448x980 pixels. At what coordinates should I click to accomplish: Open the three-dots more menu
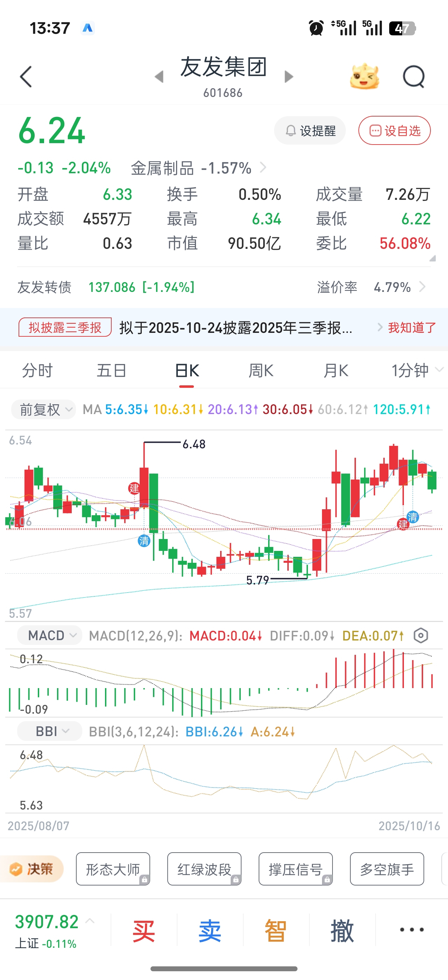coord(412,929)
